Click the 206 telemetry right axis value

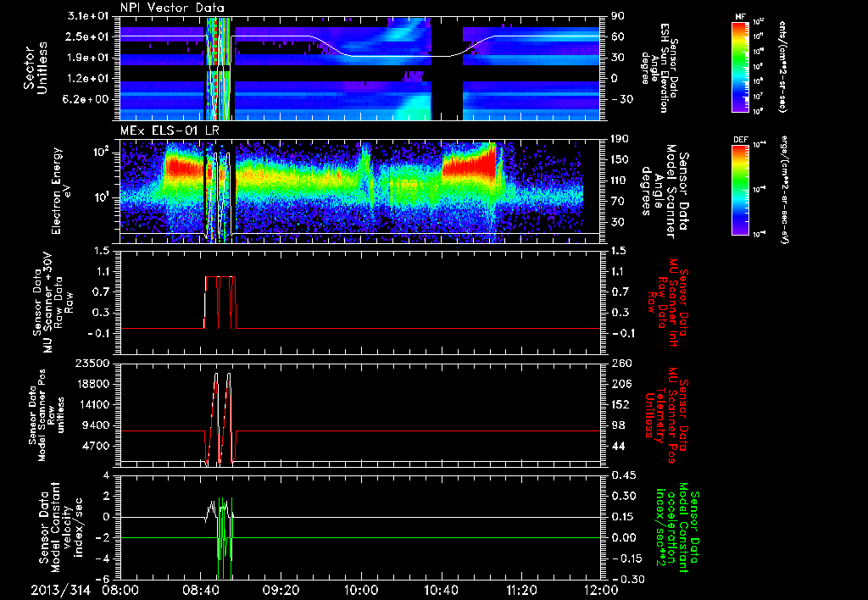click(620, 384)
